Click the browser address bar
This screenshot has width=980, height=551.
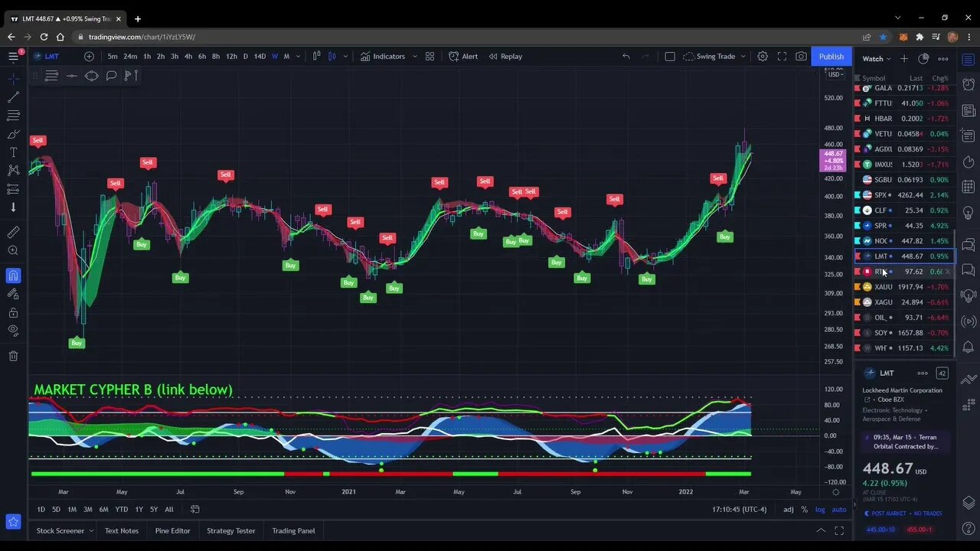click(467, 37)
